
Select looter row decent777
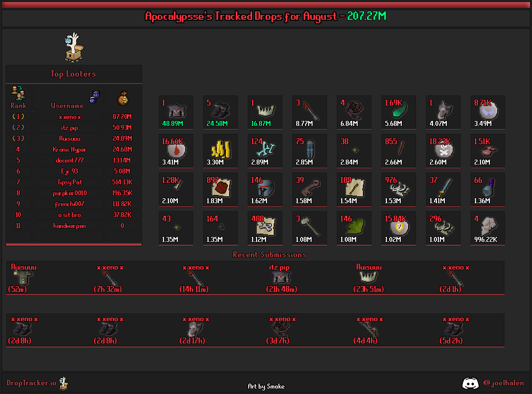pos(74,160)
